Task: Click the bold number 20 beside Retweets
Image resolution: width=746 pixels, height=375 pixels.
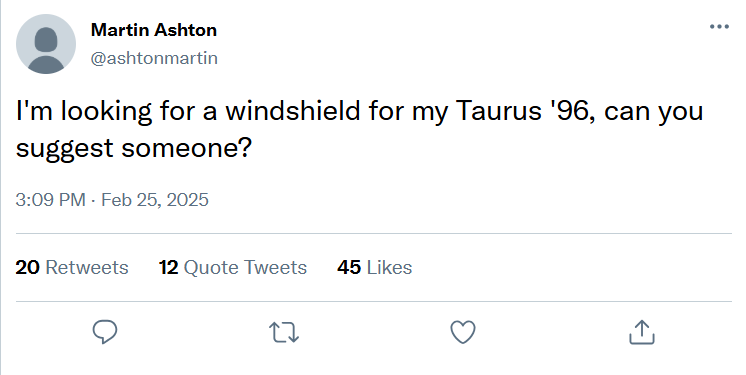Action: (27, 267)
